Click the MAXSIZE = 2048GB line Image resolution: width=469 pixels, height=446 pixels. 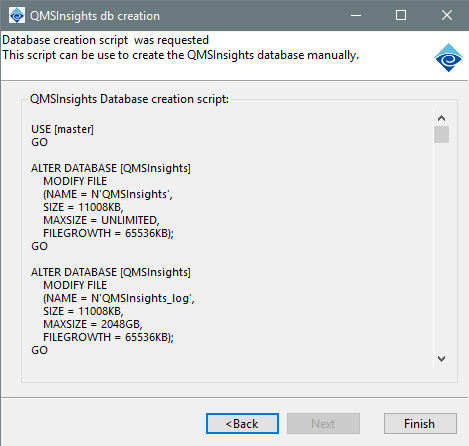tap(93, 324)
